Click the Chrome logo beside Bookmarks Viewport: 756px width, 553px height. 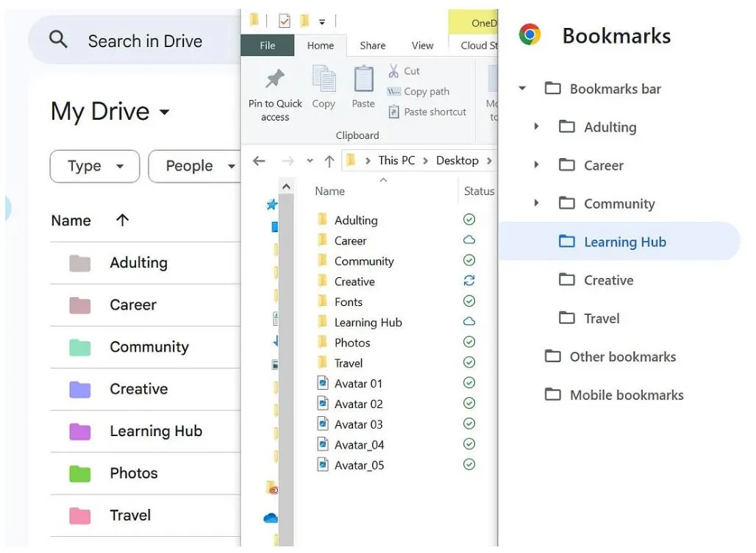point(530,35)
